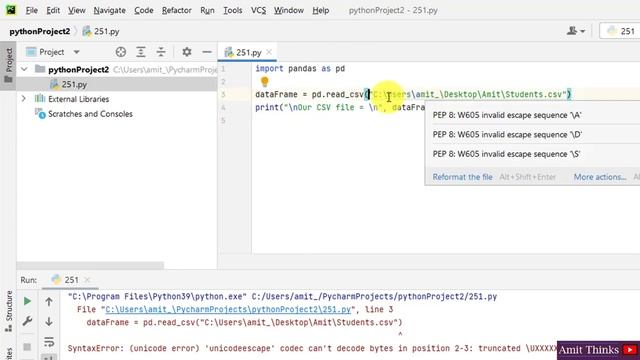Screen dimensions: 640x360
Task: Open the Edit menu
Action: pyautogui.click(x=53, y=10)
